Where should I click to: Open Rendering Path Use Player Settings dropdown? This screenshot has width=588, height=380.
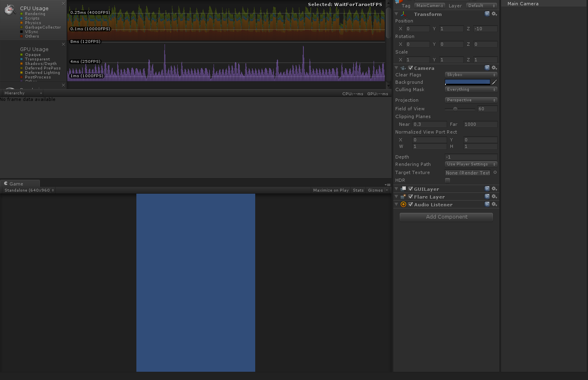[471, 164]
